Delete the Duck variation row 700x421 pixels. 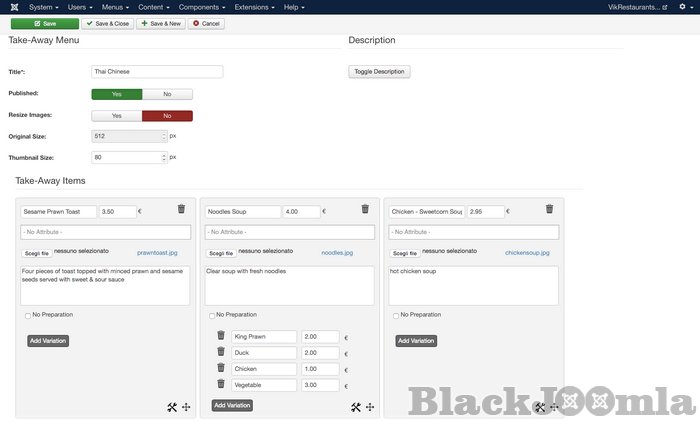(221, 353)
